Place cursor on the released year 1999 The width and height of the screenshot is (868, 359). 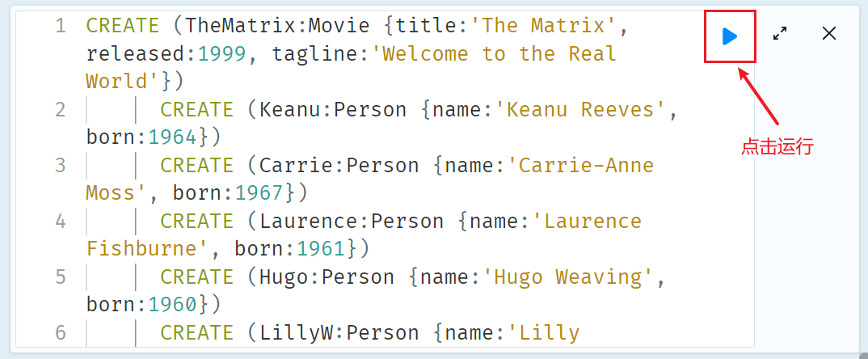pos(222,53)
